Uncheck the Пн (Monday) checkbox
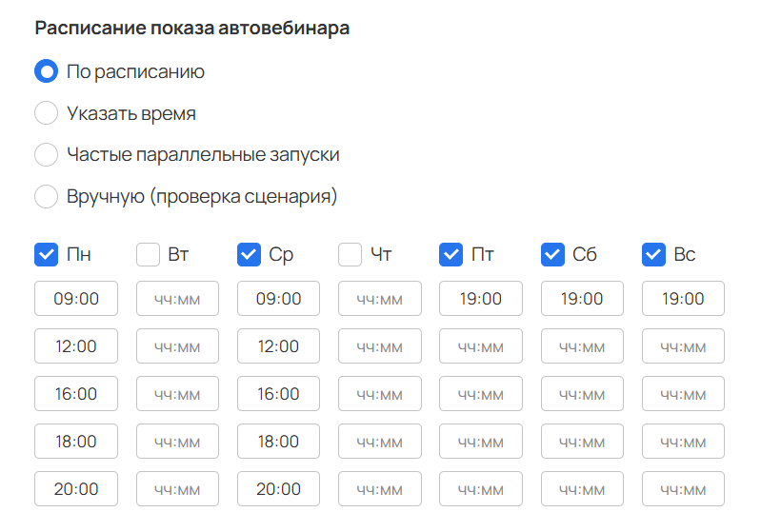 pos(47,254)
